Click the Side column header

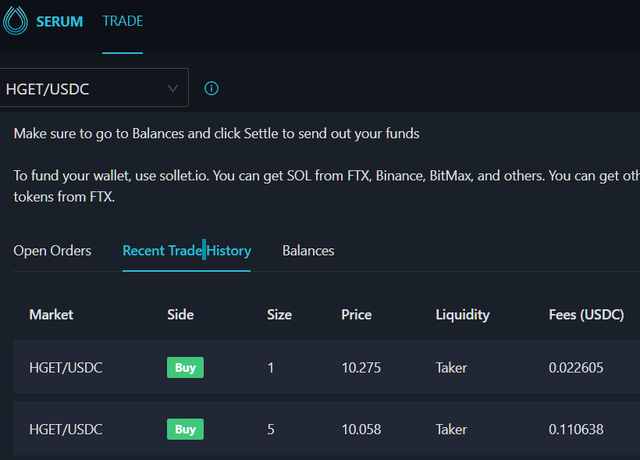[180, 314]
